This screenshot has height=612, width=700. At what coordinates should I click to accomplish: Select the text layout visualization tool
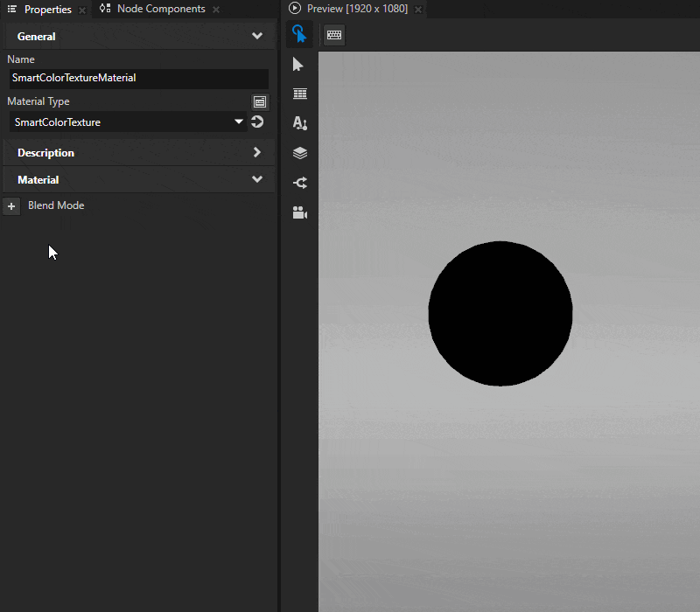point(299,123)
